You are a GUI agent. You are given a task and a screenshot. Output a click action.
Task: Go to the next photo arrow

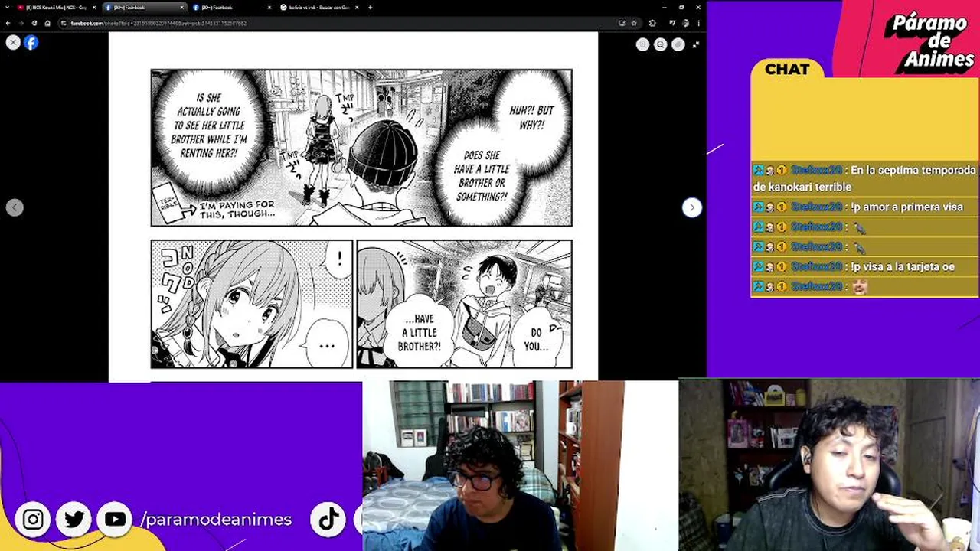coord(691,207)
